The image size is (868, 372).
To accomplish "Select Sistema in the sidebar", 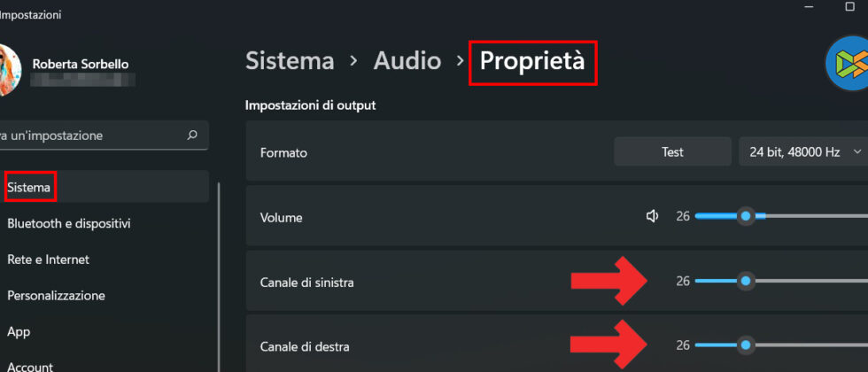I will point(29,187).
